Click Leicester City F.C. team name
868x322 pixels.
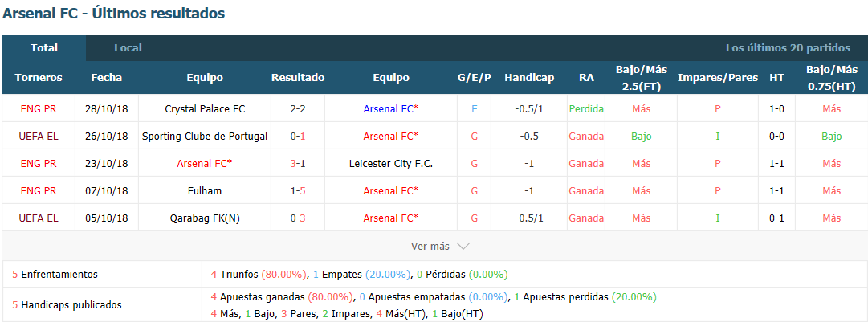391,164
